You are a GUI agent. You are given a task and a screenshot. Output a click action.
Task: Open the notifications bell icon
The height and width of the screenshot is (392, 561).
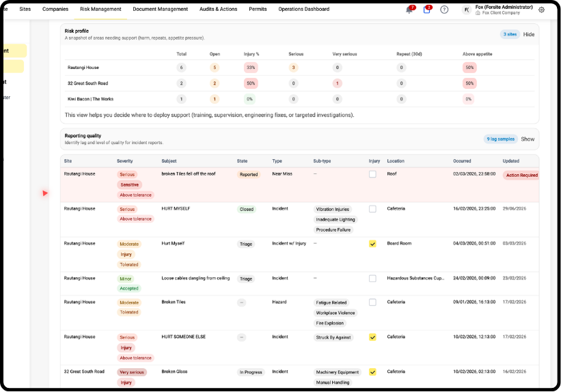(x=409, y=10)
